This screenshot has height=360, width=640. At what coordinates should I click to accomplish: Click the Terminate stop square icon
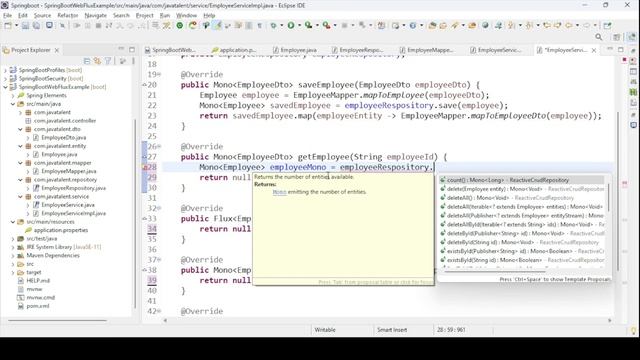click(98, 25)
